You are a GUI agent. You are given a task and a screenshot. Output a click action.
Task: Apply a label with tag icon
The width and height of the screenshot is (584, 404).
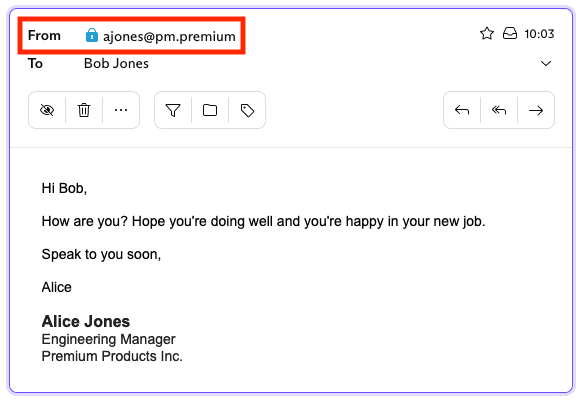pyautogui.click(x=247, y=110)
